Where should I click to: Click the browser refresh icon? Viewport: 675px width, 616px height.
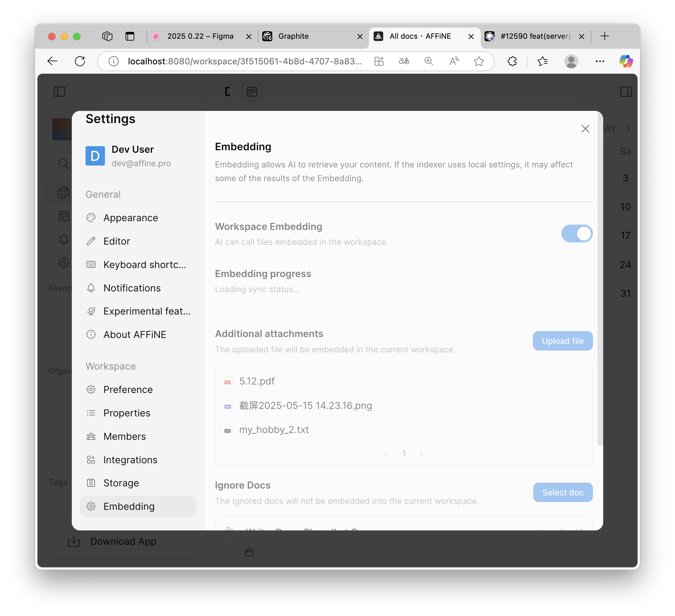(80, 61)
